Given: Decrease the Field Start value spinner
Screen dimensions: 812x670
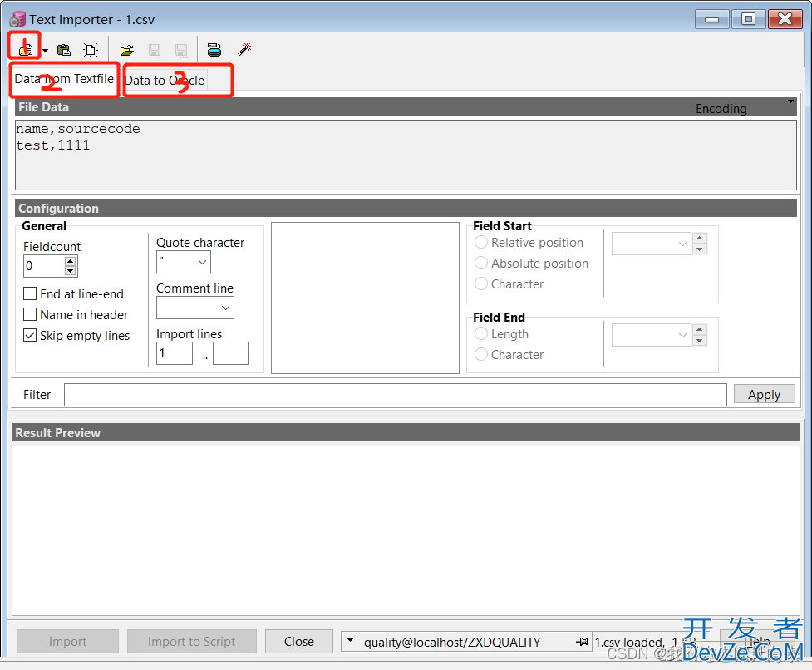Looking at the screenshot, I should coord(700,249).
